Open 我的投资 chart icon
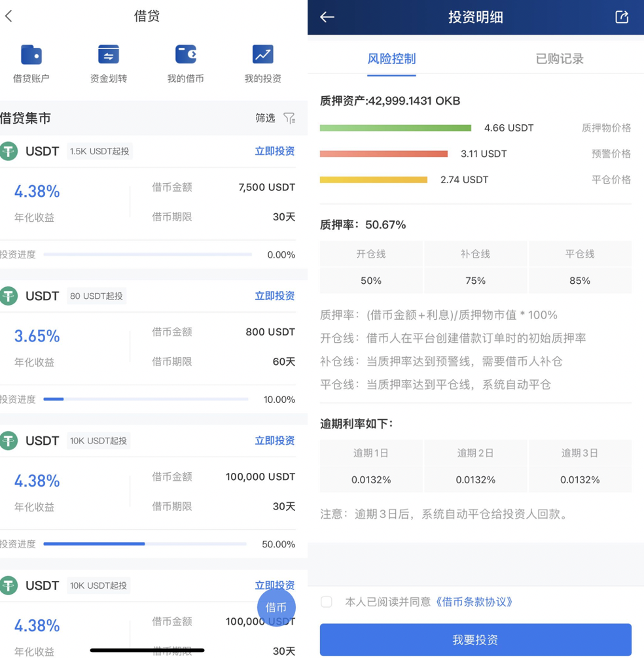Viewport: 644px width, 658px height. pyautogui.click(x=262, y=55)
